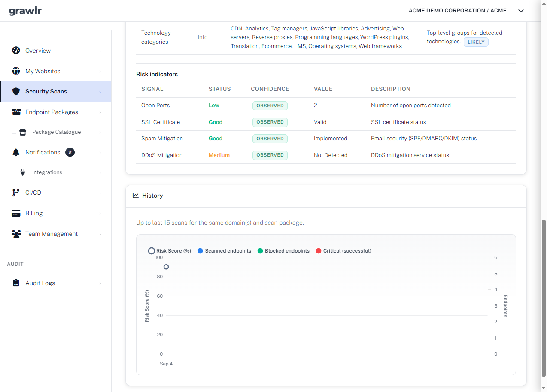Click the SIGNAL column header
Image resolution: width=547 pixels, height=392 pixels.
click(152, 89)
